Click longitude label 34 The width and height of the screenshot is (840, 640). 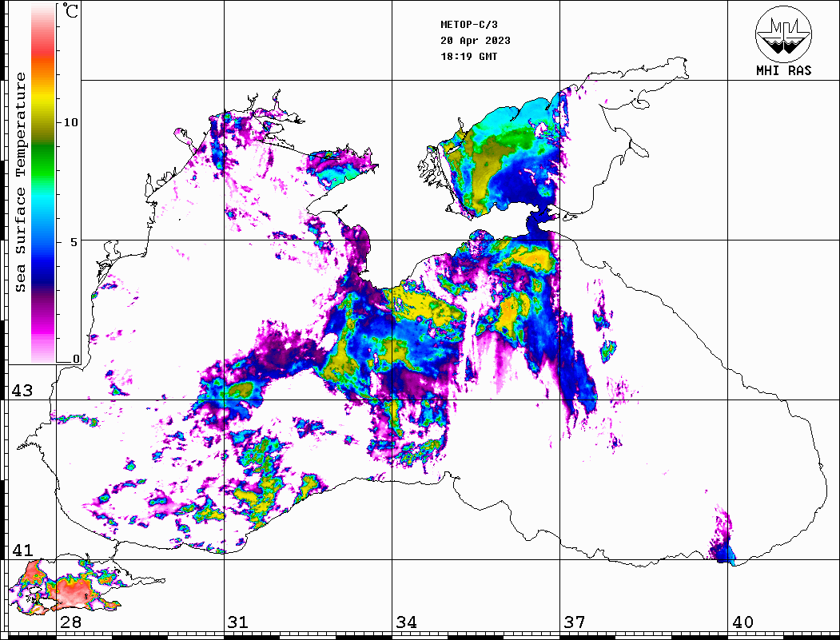coord(407,622)
